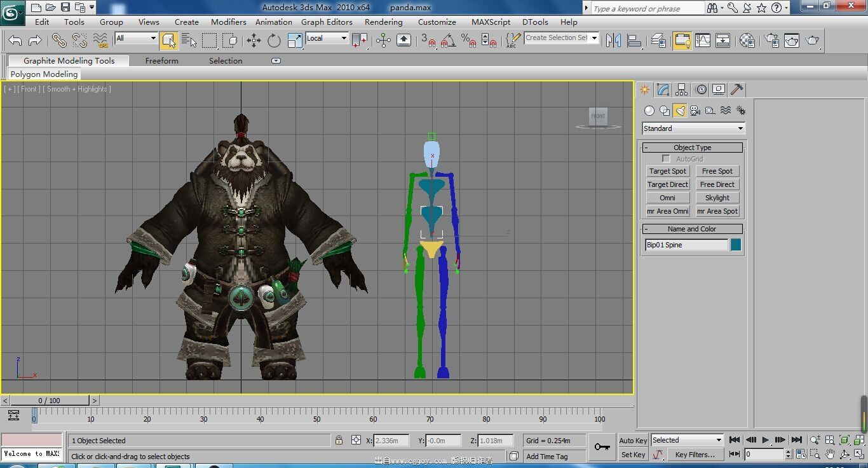
Task: Click the Bip01 Spine color swatch
Action: (736, 245)
